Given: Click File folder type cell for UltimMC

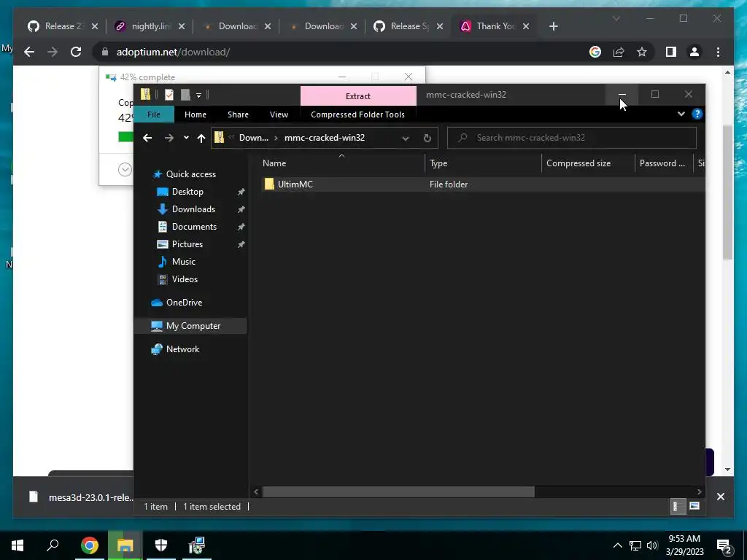Looking at the screenshot, I should pyautogui.click(x=449, y=184).
